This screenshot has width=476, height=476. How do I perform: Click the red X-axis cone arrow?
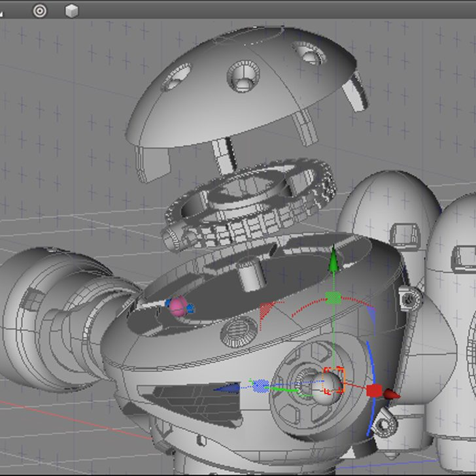(391, 395)
